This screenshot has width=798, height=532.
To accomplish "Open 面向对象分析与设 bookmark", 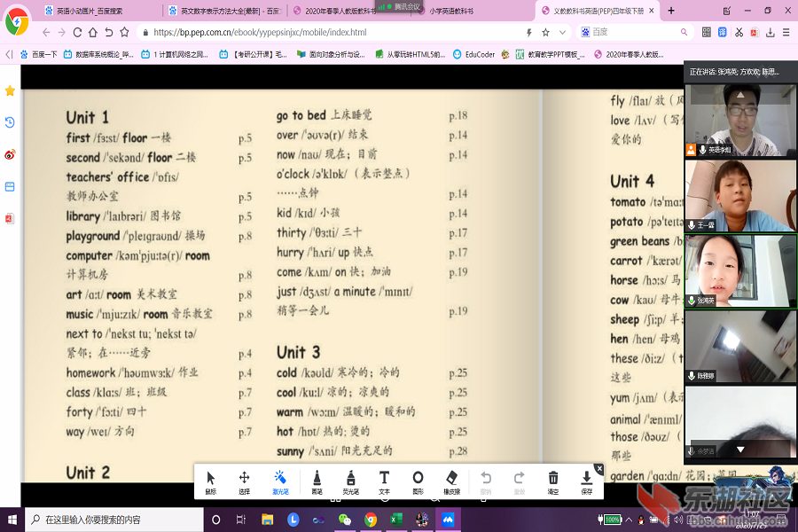I will 331,54.
